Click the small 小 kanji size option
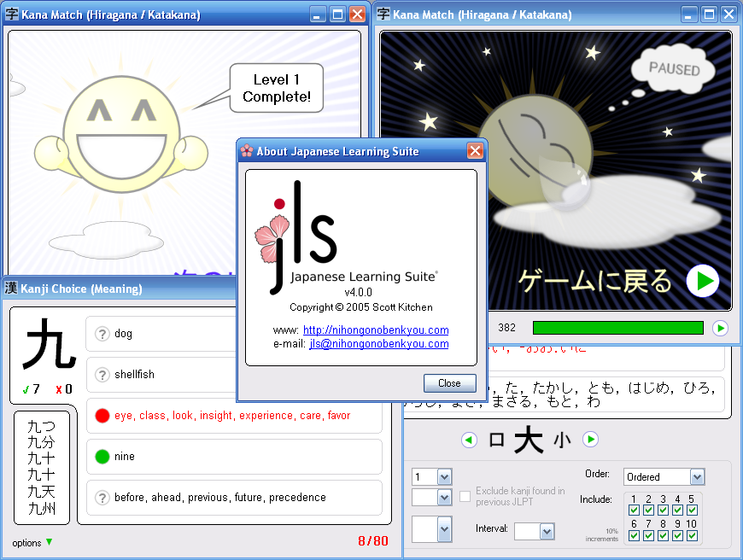The height and width of the screenshot is (560, 743). (563, 440)
